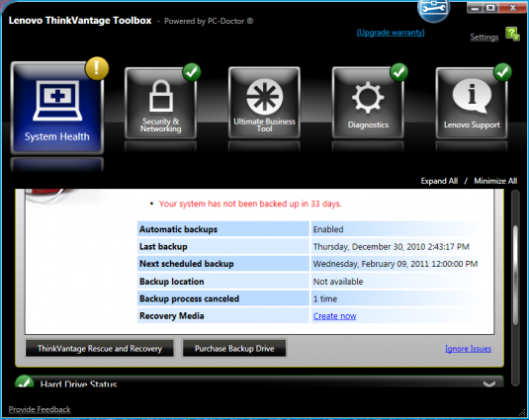Open the System Health section
Viewport: 529px width, 420px height.
(x=57, y=108)
